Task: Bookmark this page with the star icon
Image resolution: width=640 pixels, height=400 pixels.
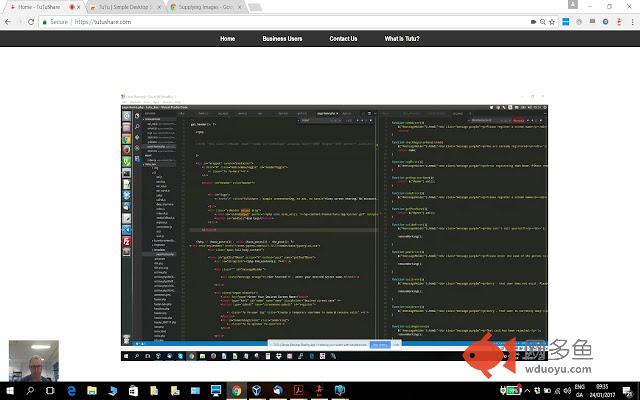Action: click(x=552, y=22)
